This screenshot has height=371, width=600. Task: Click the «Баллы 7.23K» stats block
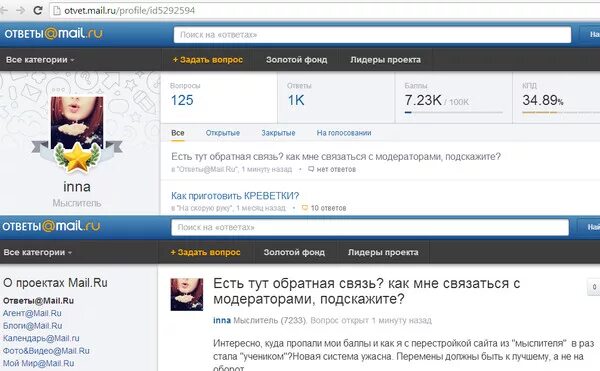tap(453, 98)
